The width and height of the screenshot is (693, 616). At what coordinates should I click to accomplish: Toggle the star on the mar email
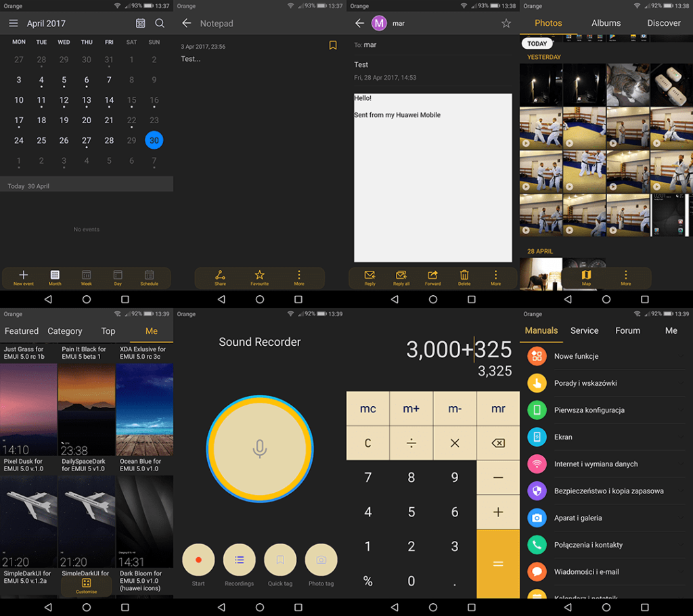506,24
